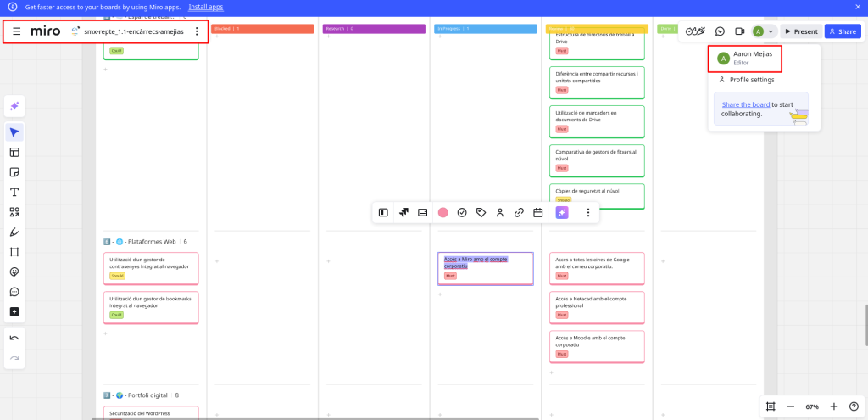This screenshot has width=868, height=420.
Task: Select the Frame tool
Action: coord(14,252)
